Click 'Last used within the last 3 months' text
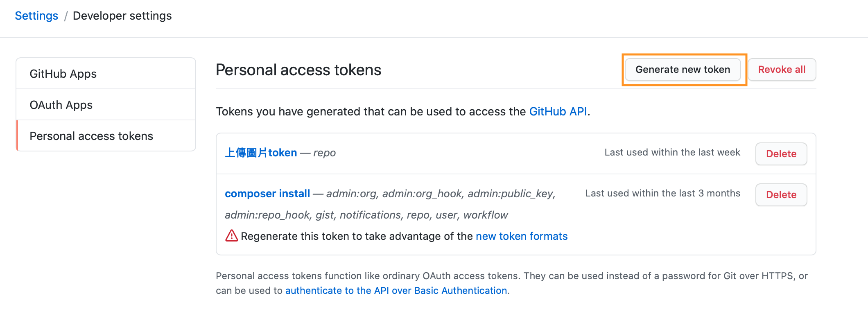Image resolution: width=868 pixels, height=325 pixels. tap(662, 193)
